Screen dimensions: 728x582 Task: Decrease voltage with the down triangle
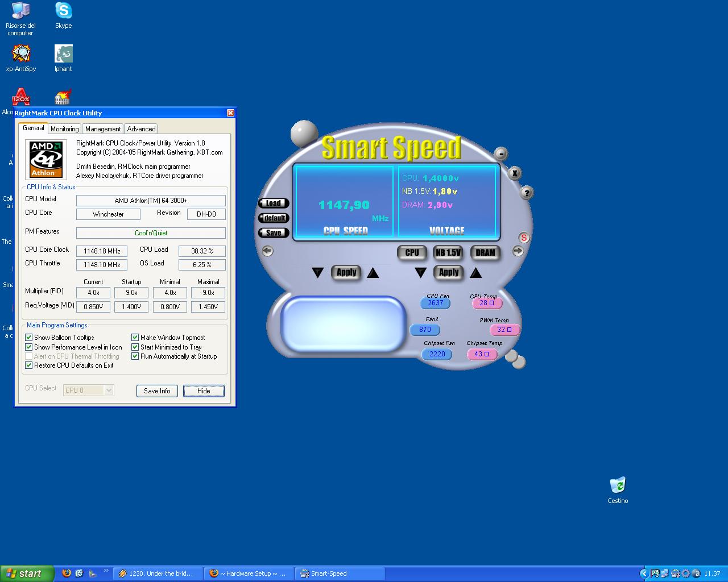[x=420, y=273]
